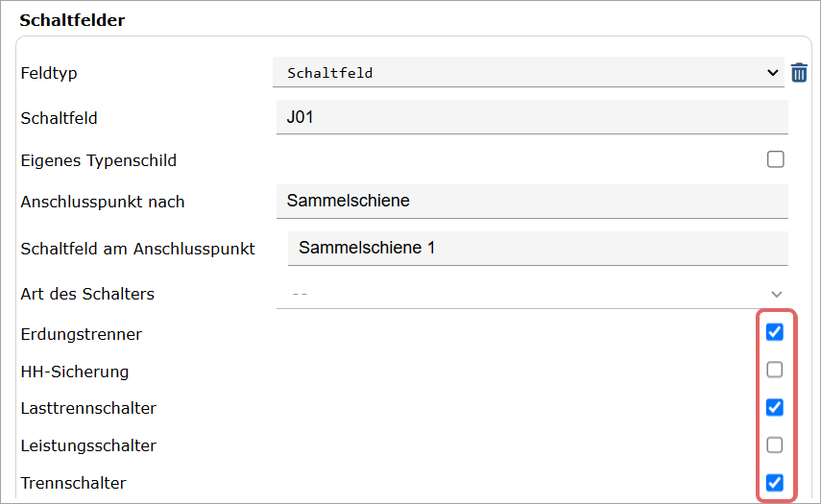Uncheck the Erdungstrenner checkbox
The image size is (821, 504).
(x=775, y=332)
